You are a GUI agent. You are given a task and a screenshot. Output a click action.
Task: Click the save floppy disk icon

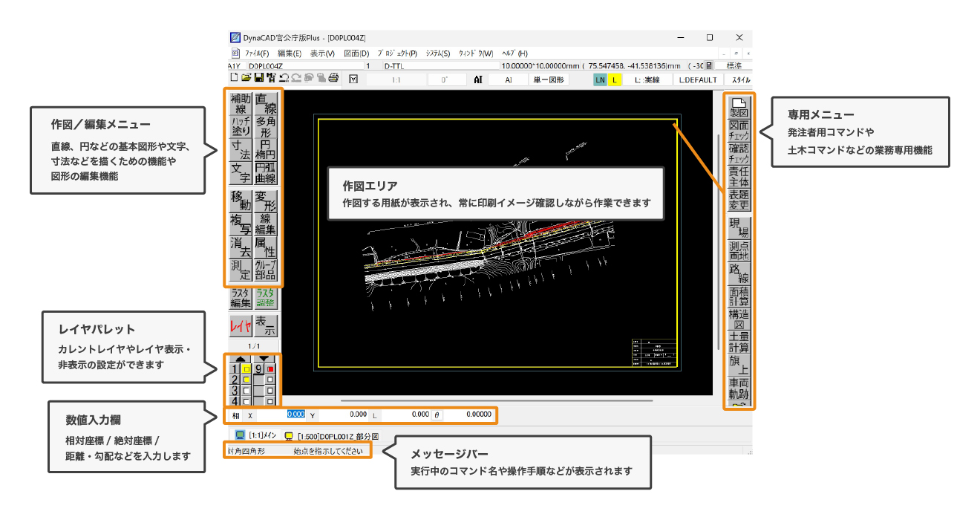259,77
